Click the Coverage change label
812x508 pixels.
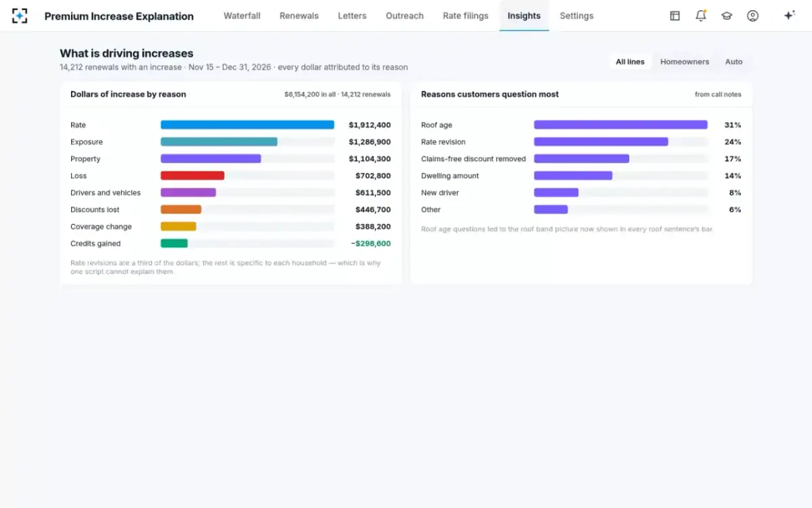101,227
